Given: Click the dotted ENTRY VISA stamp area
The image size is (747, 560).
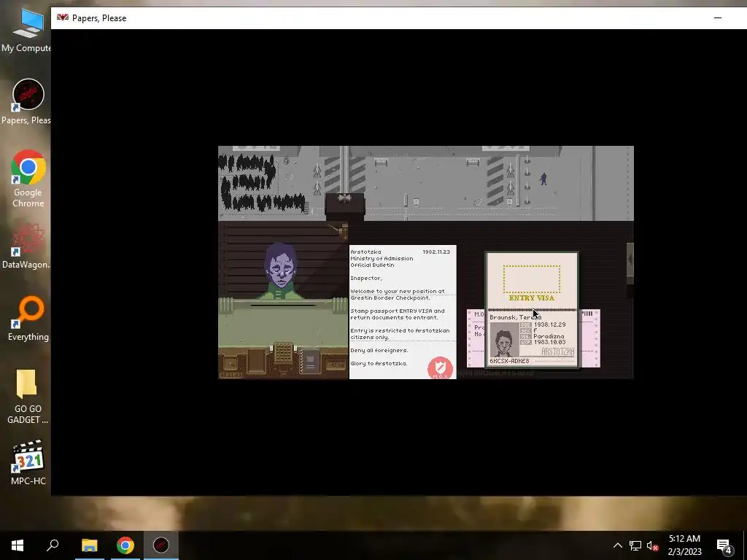Looking at the screenshot, I should pyautogui.click(x=532, y=279).
